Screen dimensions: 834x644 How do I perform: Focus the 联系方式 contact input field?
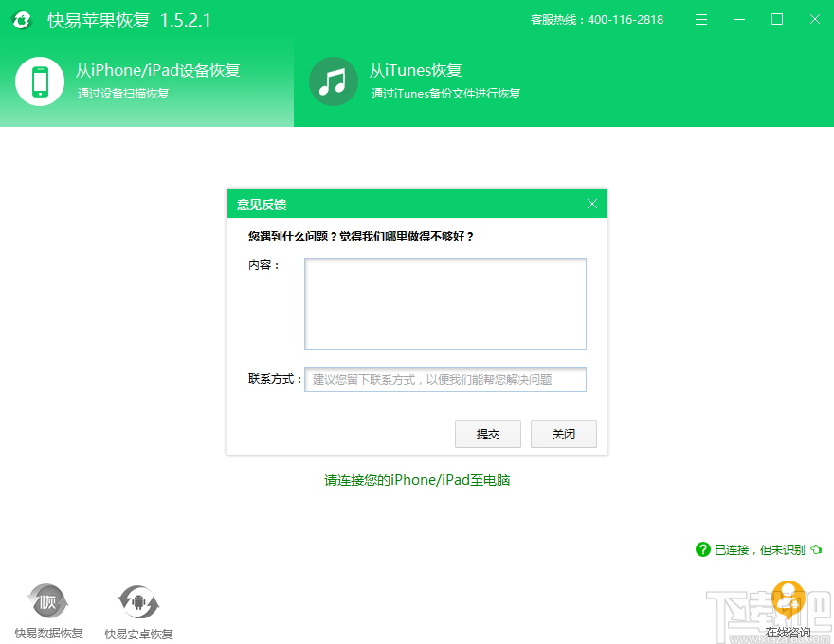point(445,380)
